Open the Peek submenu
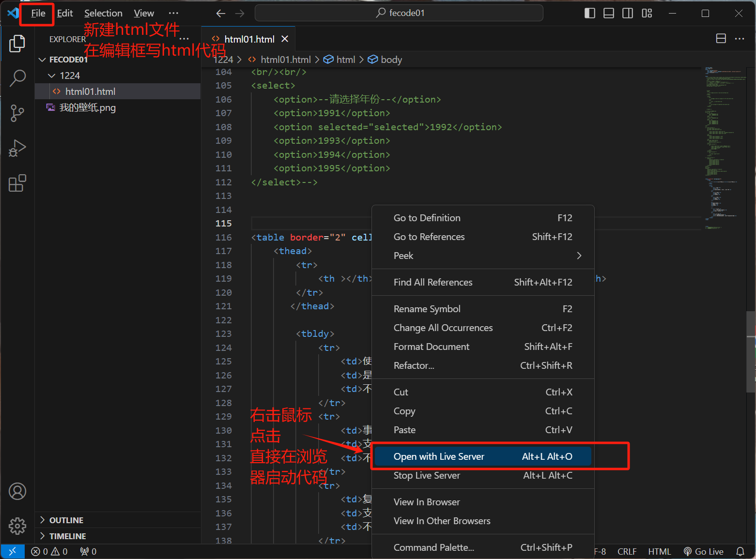The height and width of the screenshot is (559, 756). [403, 256]
